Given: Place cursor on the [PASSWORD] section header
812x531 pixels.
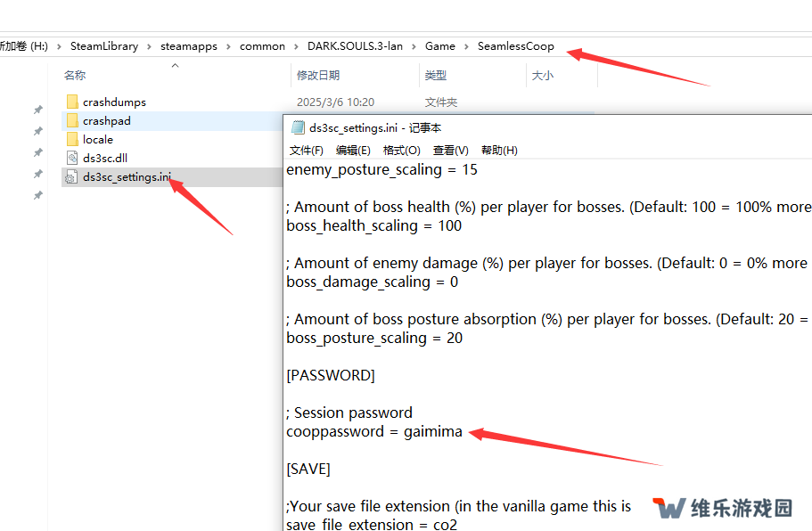Looking at the screenshot, I should click(331, 375).
